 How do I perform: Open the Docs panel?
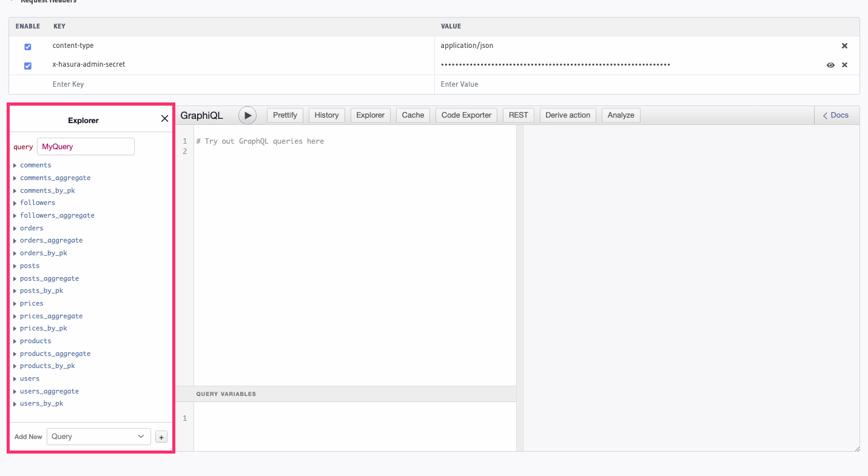[836, 115]
